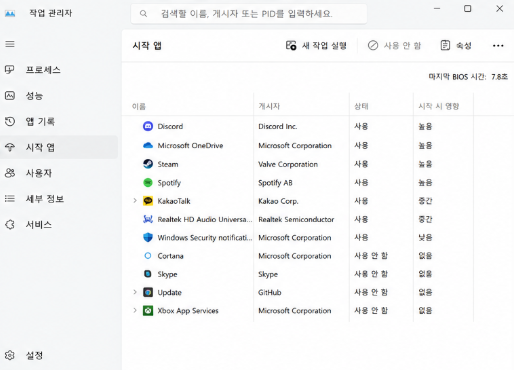Select Realtek HD Audio Universal row name

[205, 219]
